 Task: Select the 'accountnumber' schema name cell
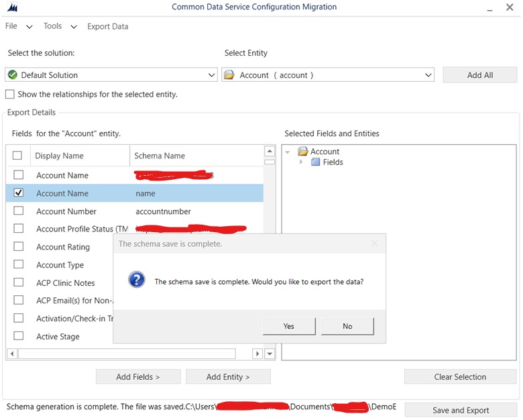point(163,211)
